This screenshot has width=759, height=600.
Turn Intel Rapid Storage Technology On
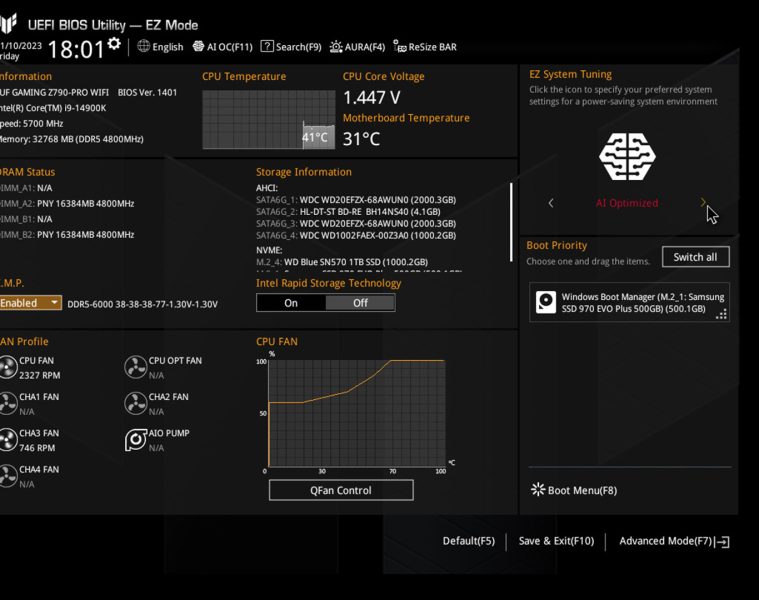(x=291, y=303)
